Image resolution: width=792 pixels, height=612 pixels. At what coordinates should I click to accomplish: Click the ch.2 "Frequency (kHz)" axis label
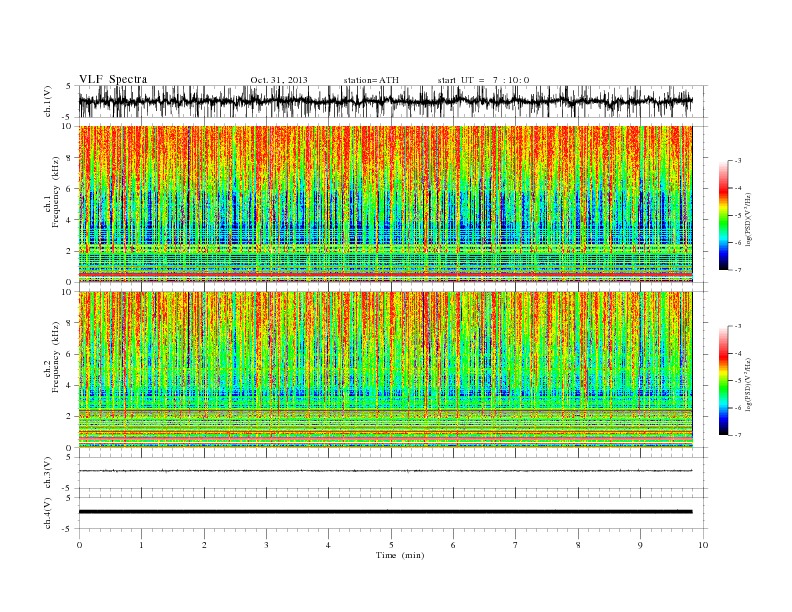55,356
